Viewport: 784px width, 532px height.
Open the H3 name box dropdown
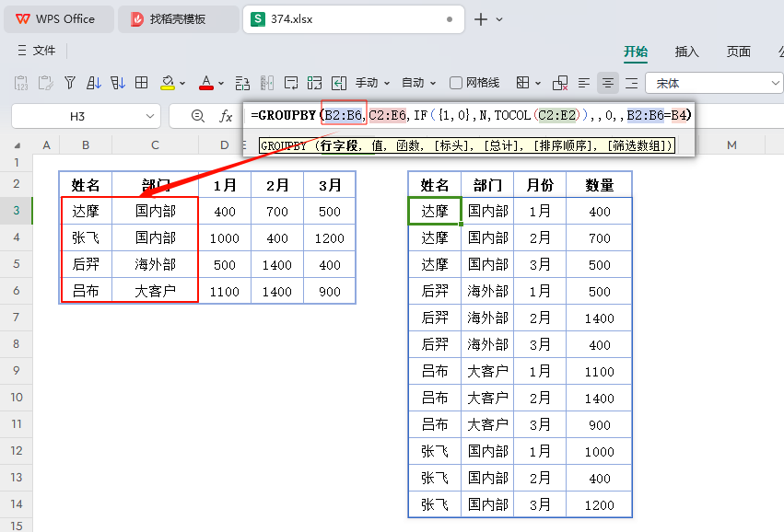point(149,116)
